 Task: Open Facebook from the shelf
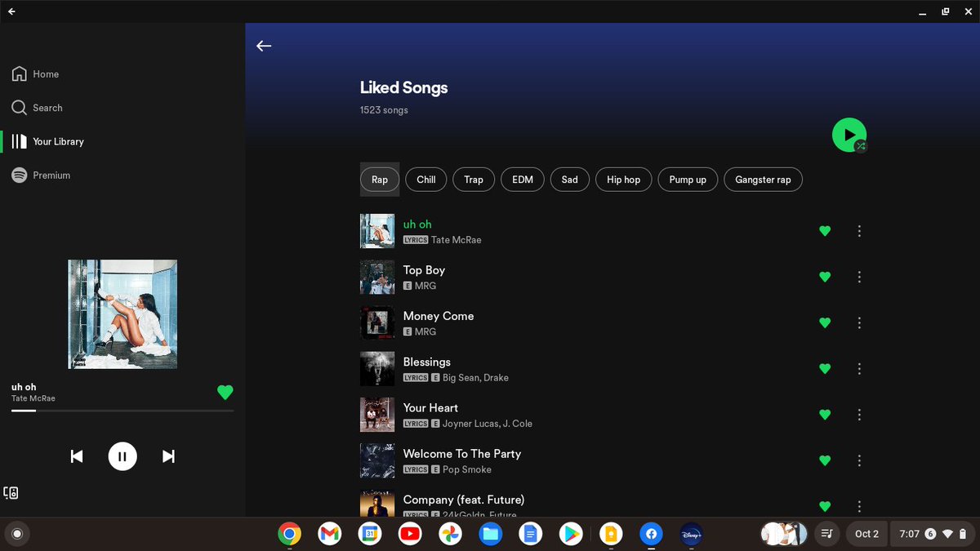click(651, 534)
